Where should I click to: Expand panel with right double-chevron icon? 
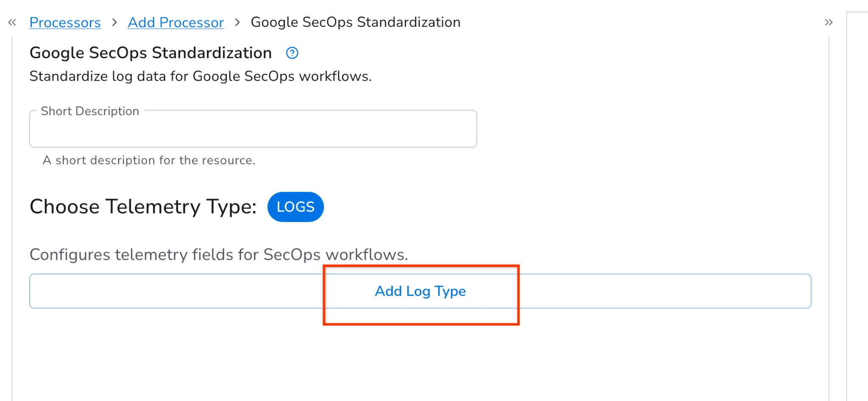point(829,22)
